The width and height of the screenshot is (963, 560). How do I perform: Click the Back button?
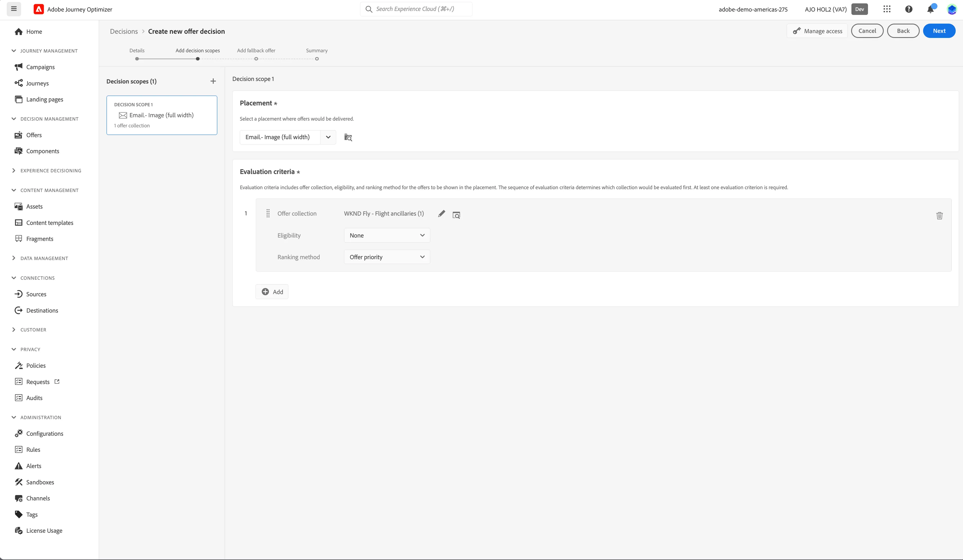coord(903,31)
